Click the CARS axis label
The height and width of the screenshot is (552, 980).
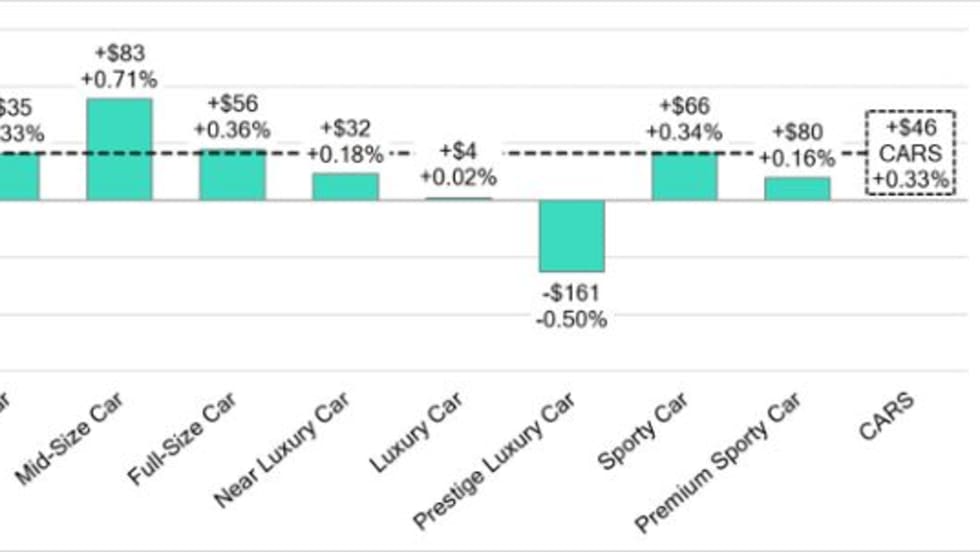click(885, 414)
